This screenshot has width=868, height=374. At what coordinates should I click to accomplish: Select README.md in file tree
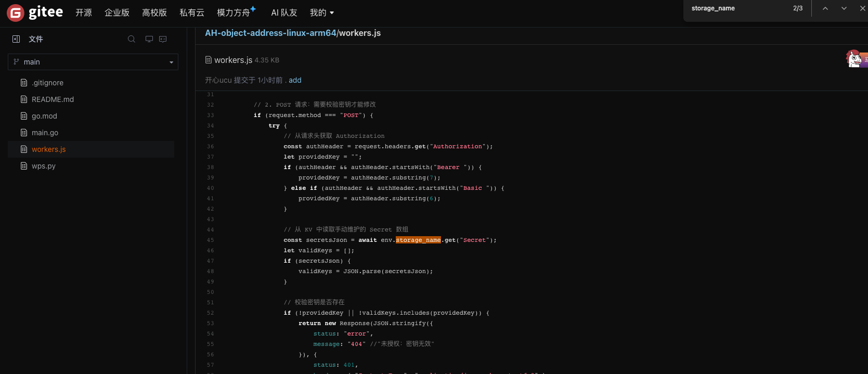click(x=53, y=99)
